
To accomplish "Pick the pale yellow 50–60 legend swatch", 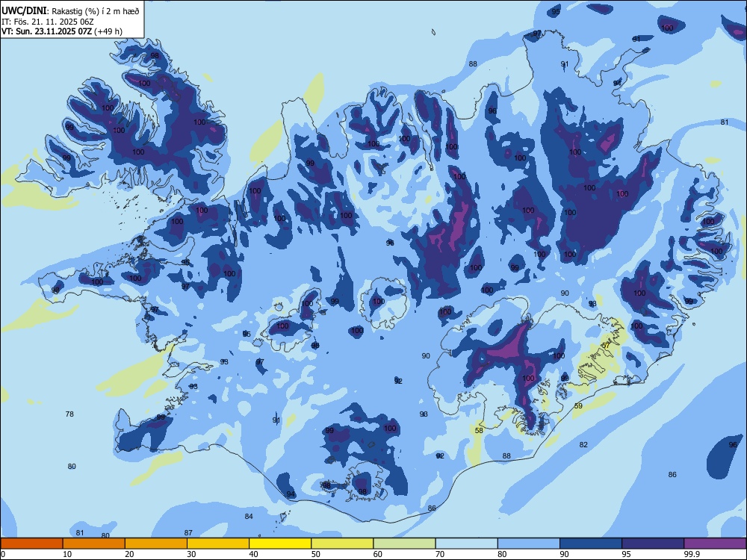I will pos(343,544).
